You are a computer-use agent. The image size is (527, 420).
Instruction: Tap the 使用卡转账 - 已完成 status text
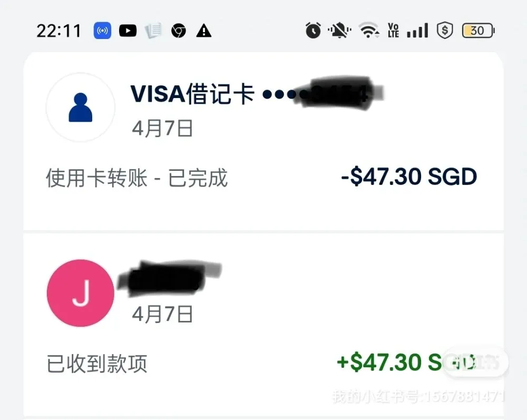click(137, 178)
